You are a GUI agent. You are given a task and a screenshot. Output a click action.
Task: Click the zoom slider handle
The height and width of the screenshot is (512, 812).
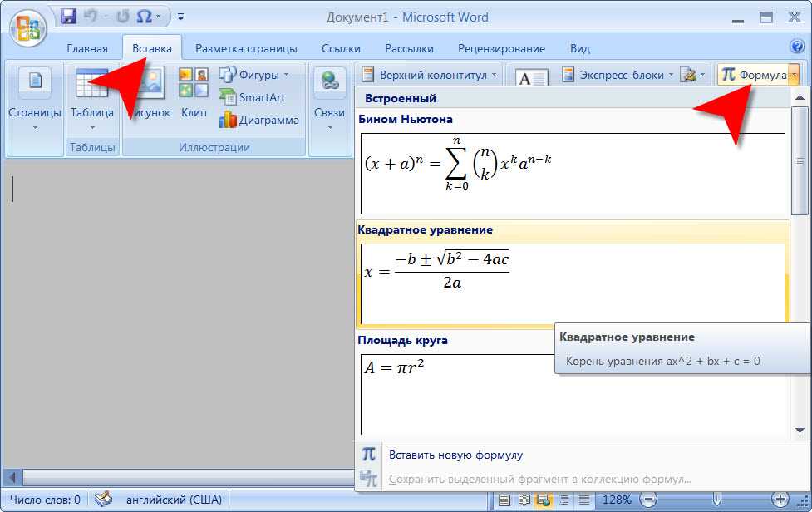tap(716, 500)
